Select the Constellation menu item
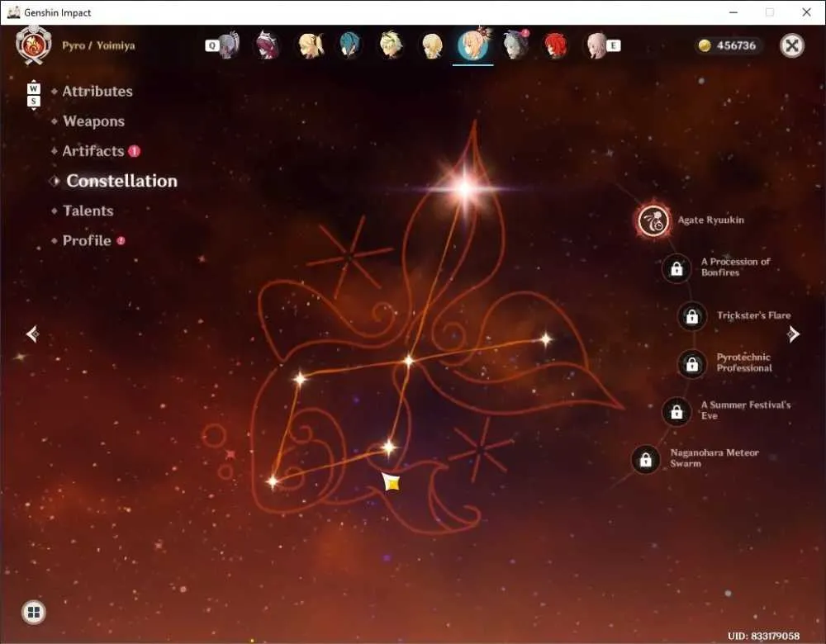 pos(121,181)
